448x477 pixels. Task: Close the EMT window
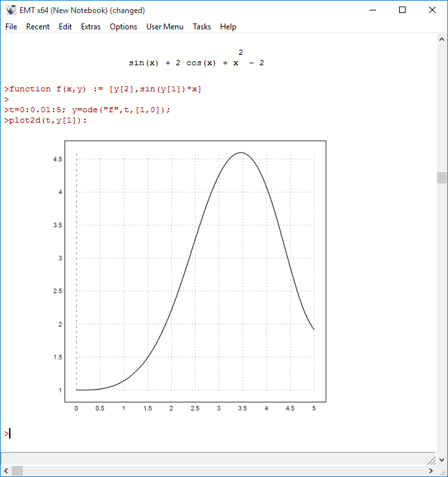(432, 10)
